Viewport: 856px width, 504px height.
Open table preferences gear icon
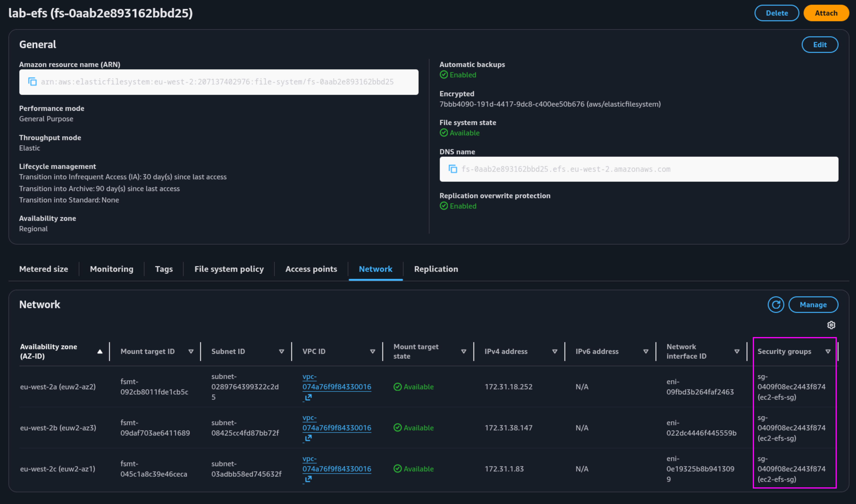coord(831,325)
